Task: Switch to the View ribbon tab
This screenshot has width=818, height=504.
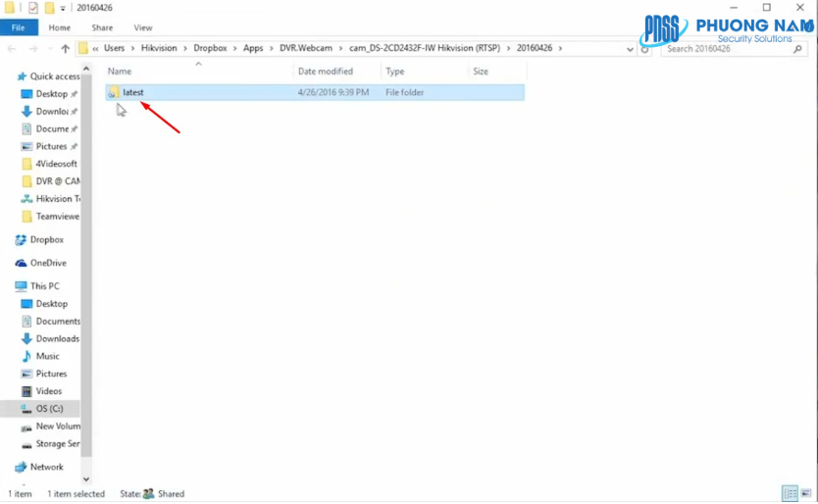Action: (142, 27)
